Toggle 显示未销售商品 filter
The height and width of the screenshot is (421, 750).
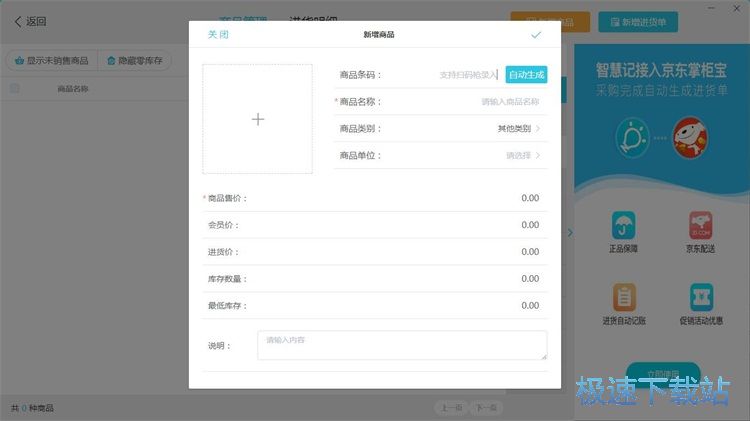(51, 61)
